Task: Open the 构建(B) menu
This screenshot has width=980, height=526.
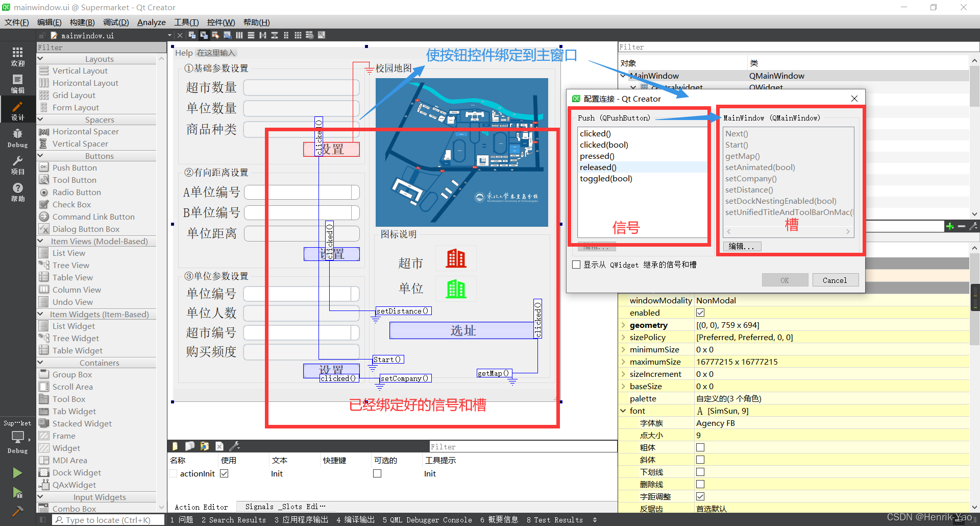Action: pyautogui.click(x=82, y=22)
